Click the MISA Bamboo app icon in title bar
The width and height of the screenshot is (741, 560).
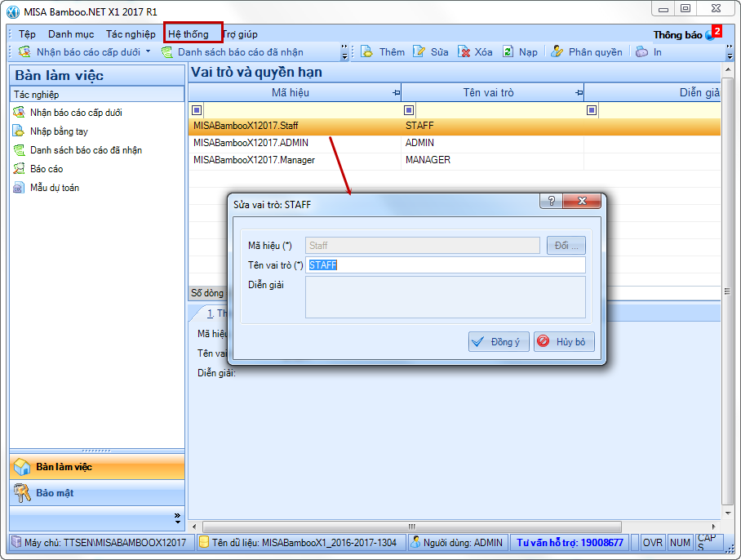point(13,11)
